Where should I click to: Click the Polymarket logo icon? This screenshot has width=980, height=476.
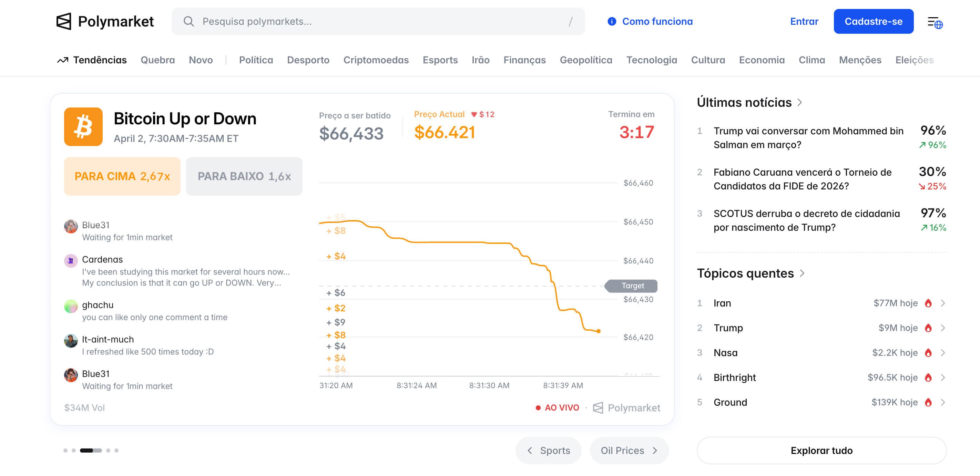(63, 21)
